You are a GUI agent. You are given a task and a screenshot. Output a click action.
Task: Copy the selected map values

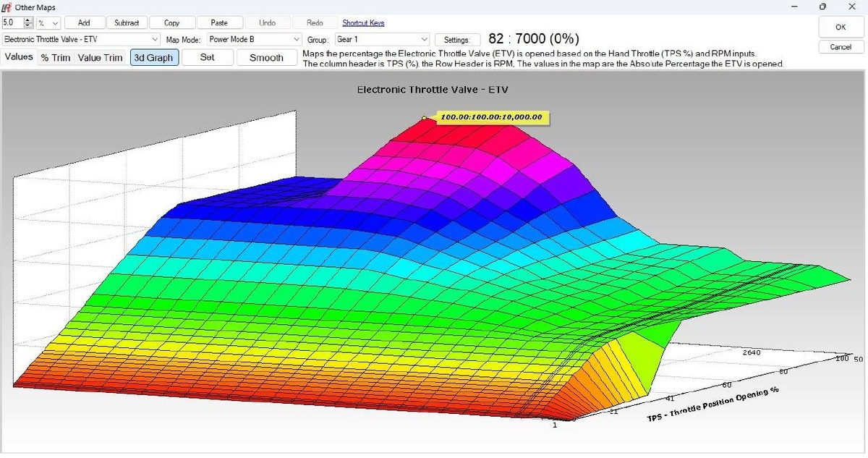171,22
